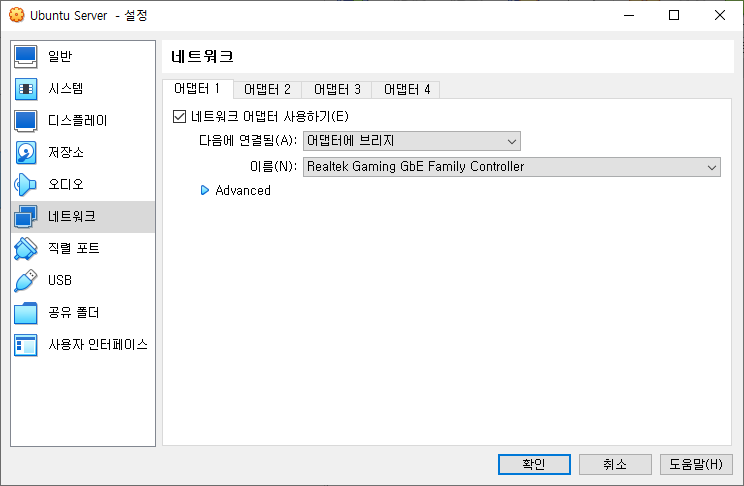Open the 일반 (General) monitor icon

pyautogui.click(x=26, y=56)
